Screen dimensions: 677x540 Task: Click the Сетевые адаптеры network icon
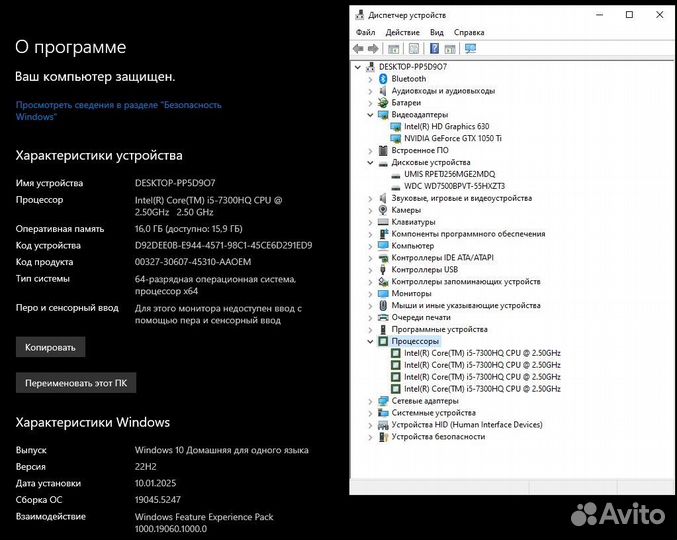tap(383, 401)
